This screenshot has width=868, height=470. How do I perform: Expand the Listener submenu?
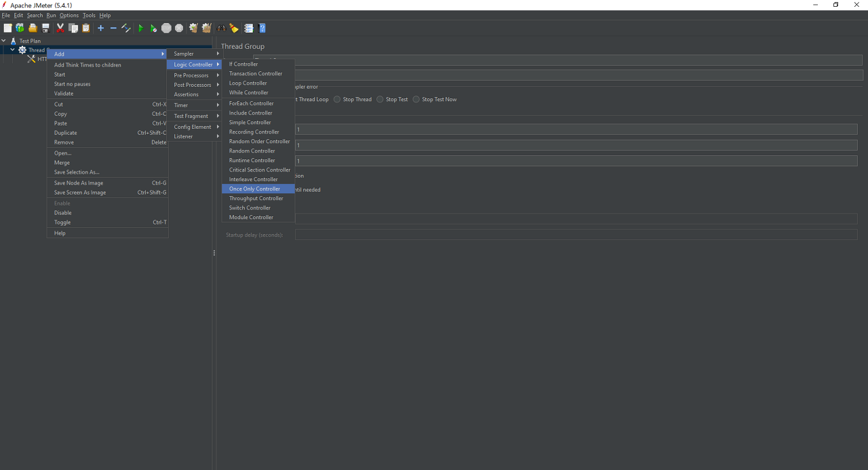click(194, 136)
